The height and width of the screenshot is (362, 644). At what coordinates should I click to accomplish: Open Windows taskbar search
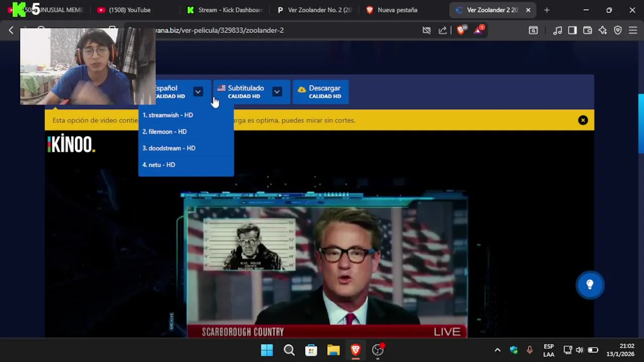(x=289, y=350)
